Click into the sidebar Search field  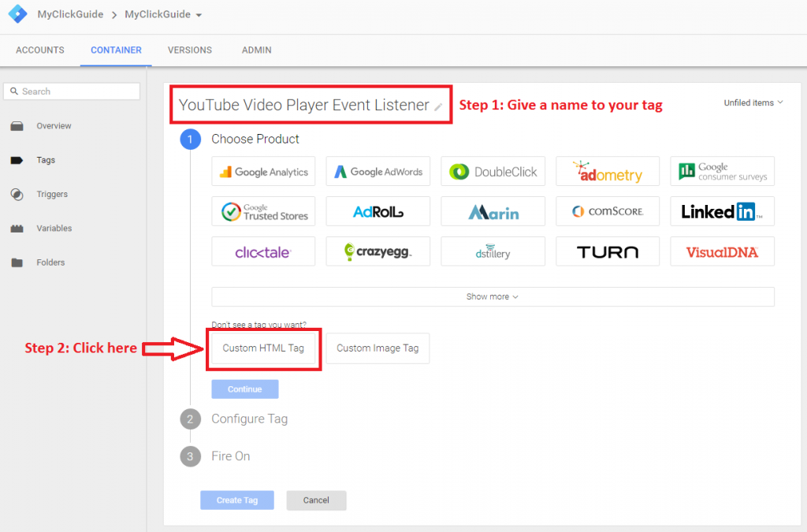point(72,91)
